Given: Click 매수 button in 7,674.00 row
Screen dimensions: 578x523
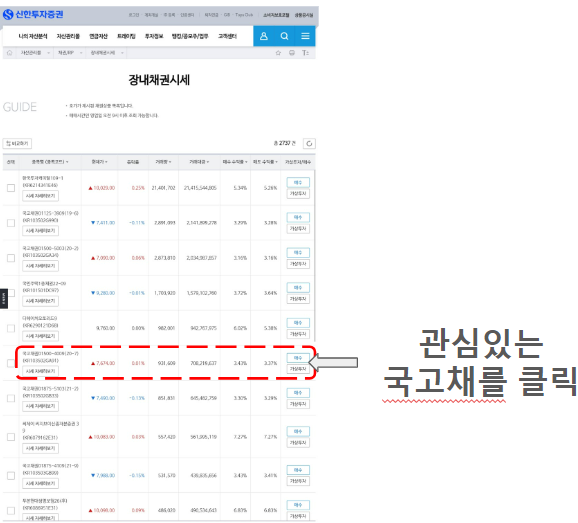Looking at the screenshot, I should [298, 358].
